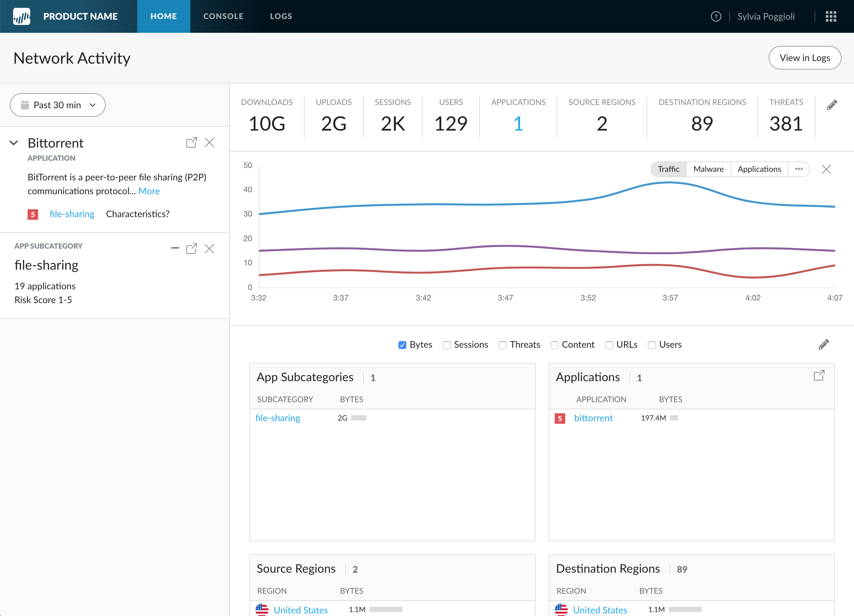Image resolution: width=854 pixels, height=616 pixels.
Task: Open the apps grid icon
Action: point(831,16)
